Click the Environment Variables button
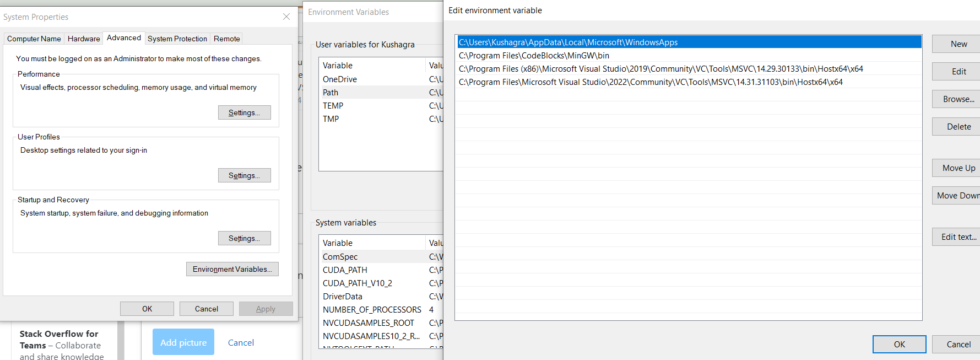The image size is (980, 360). [232, 269]
